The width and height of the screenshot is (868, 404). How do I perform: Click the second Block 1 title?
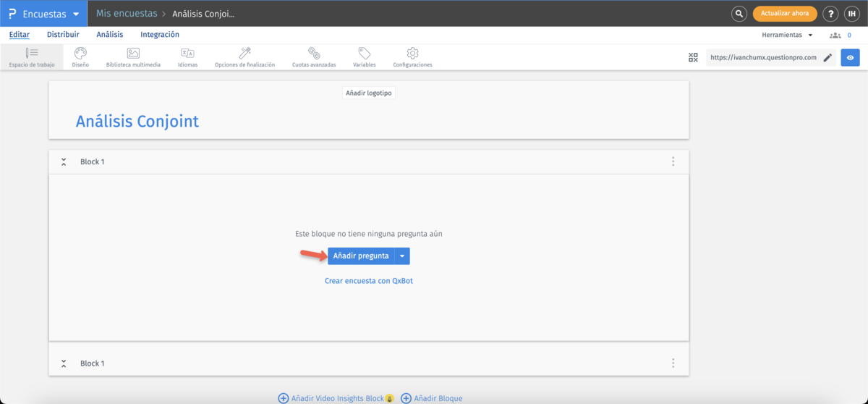pyautogui.click(x=93, y=363)
